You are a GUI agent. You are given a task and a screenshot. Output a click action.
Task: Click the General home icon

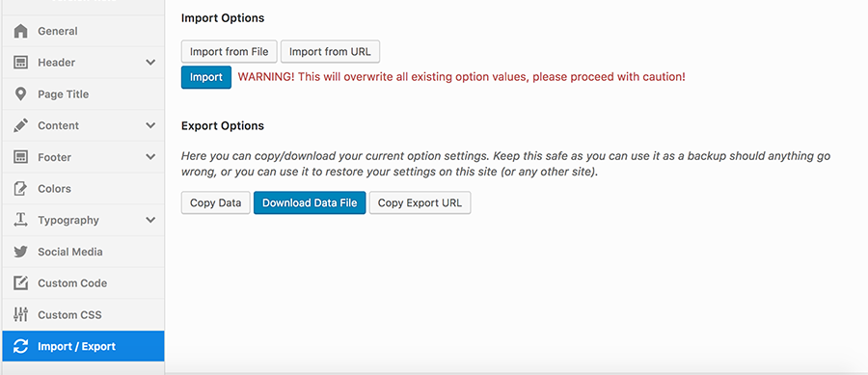click(20, 31)
